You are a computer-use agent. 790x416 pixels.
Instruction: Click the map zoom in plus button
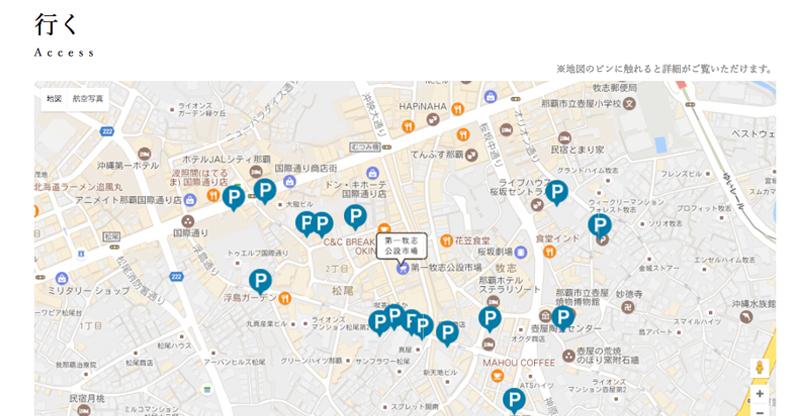pos(759,394)
